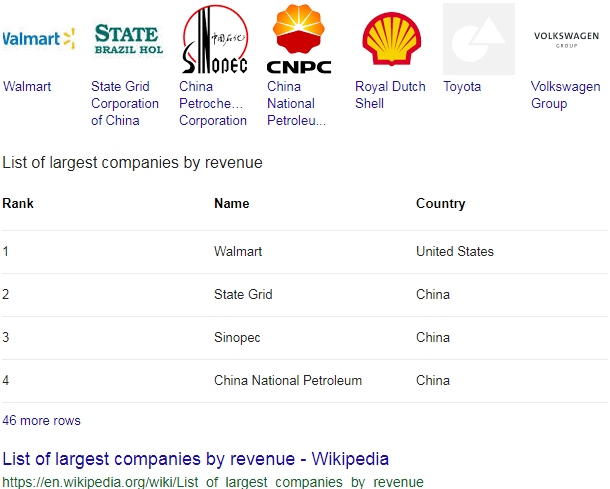Click China in China National Petroleum row
Image resolution: width=610 pixels, height=489 pixels.
433,380
